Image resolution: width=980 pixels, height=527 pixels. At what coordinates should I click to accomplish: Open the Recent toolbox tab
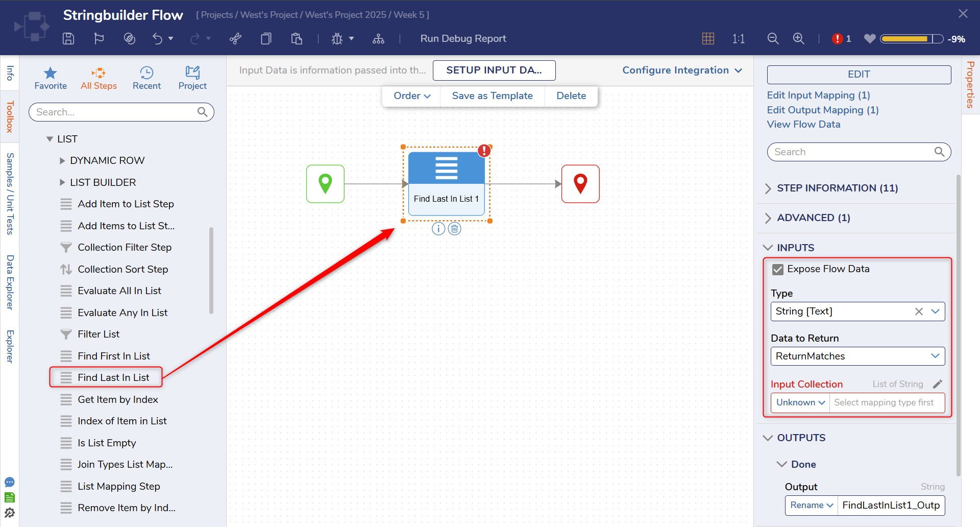pyautogui.click(x=146, y=78)
